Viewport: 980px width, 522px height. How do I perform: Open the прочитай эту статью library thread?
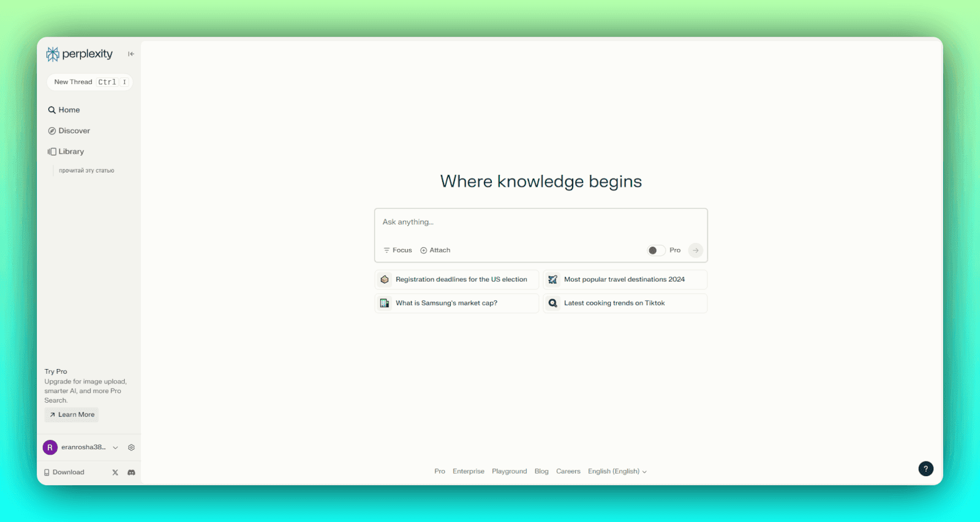pyautogui.click(x=86, y=171)
